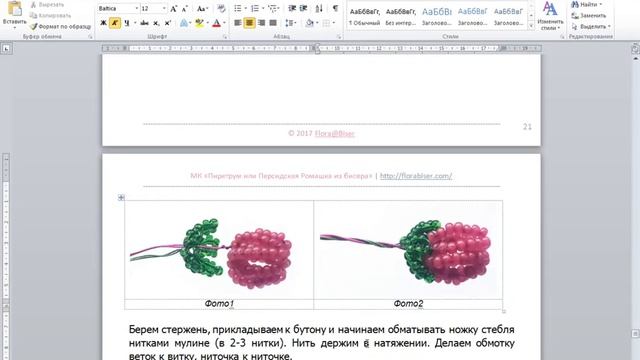The height and width of the screenshot is (360, 640).
Task: Open the Flora@Biser footer link
Action: (x=334, y=133)
